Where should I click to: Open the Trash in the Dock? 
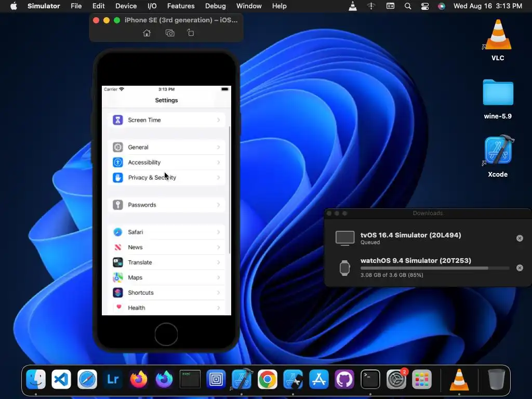(x=496, y=379)
